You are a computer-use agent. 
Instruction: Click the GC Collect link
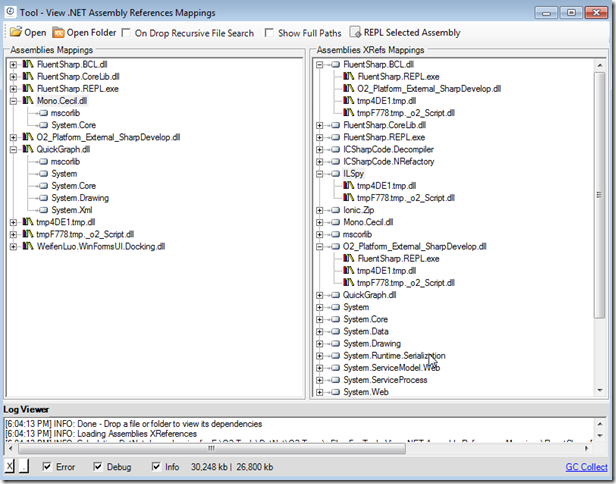click(x=586, y=467)
